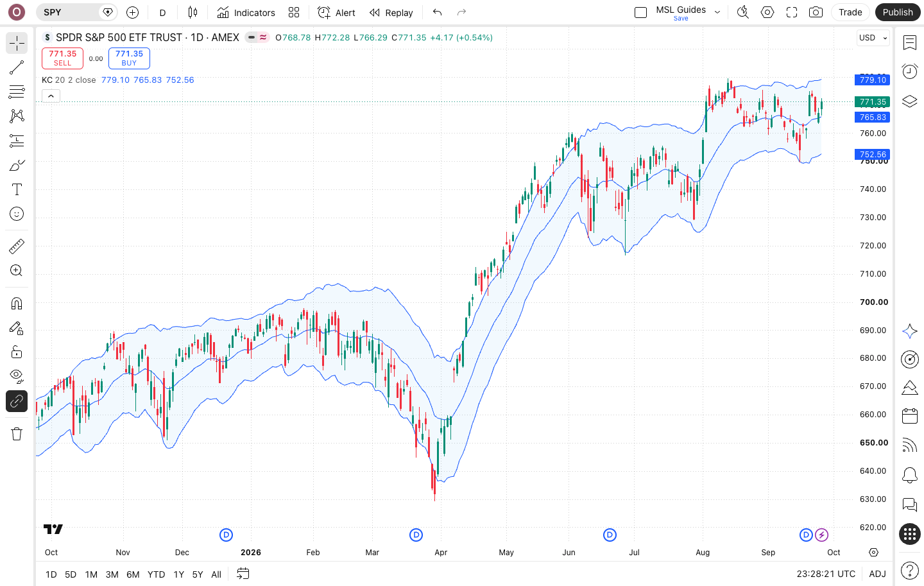Open the alerts clock panel
Image resolution: width=924 pixels, height=586 pixels.
(x=910, y=71)
